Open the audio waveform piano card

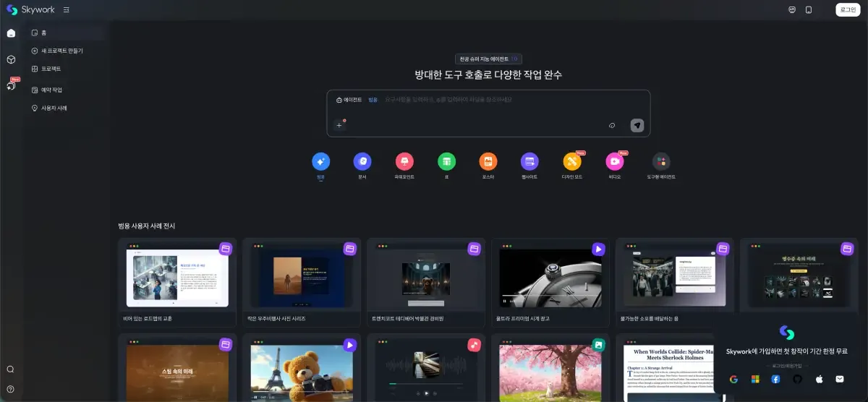[x=426, y=367]
